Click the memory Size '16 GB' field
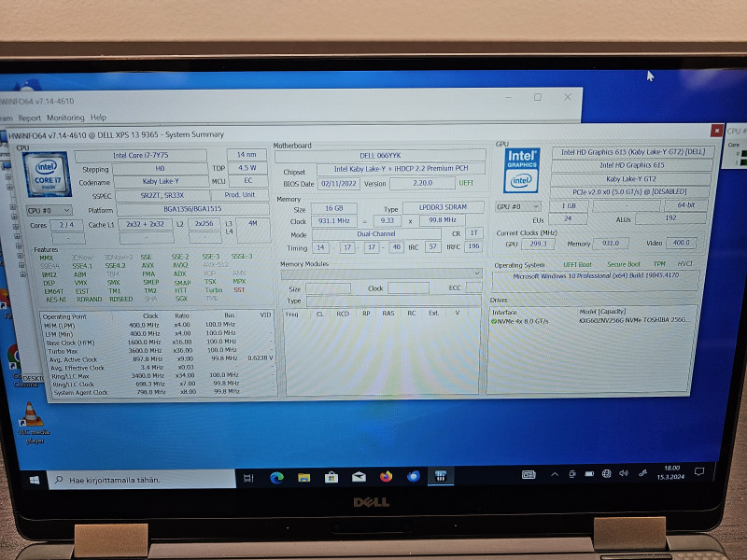The width and height of the screenshot is (747, 560). tap(334, 208)
